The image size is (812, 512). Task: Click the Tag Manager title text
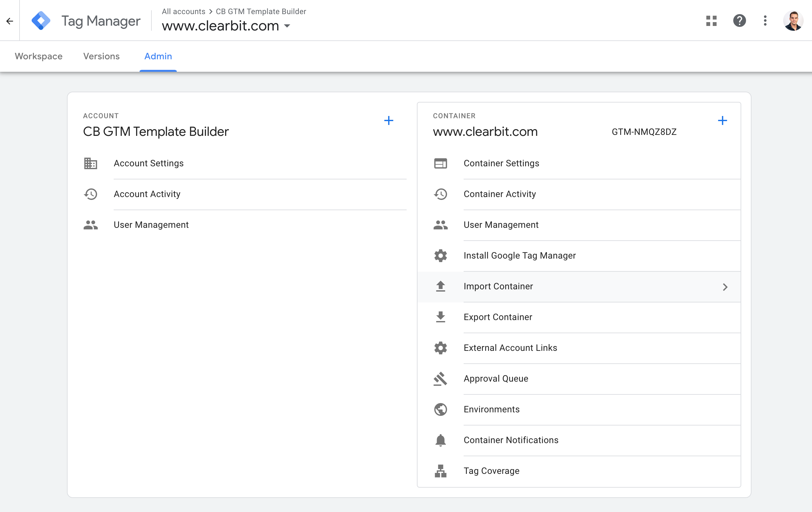[x=101, y=21]
